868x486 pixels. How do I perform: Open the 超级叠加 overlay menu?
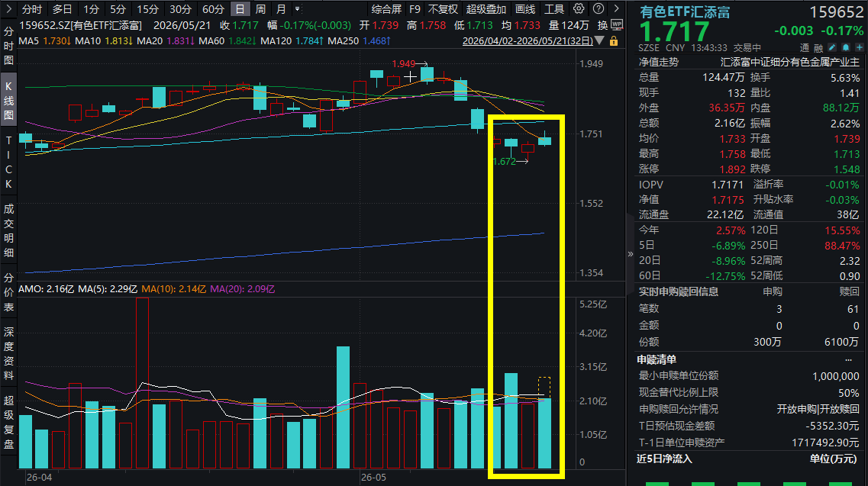(486, 9)
